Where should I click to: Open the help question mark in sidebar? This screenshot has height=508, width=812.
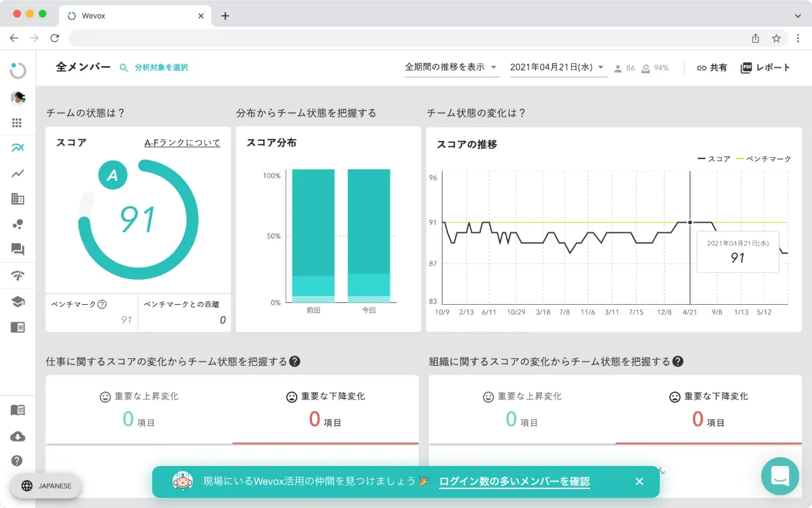18,461
